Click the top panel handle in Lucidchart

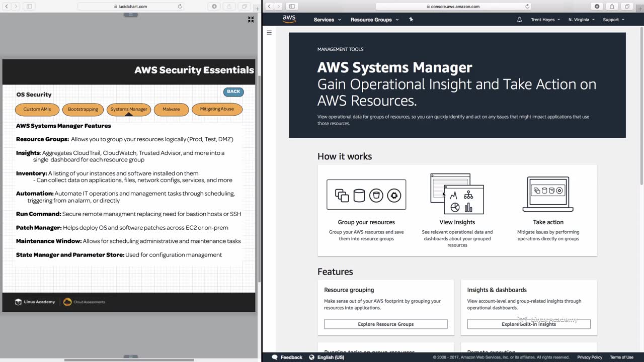tap(130, 14)
